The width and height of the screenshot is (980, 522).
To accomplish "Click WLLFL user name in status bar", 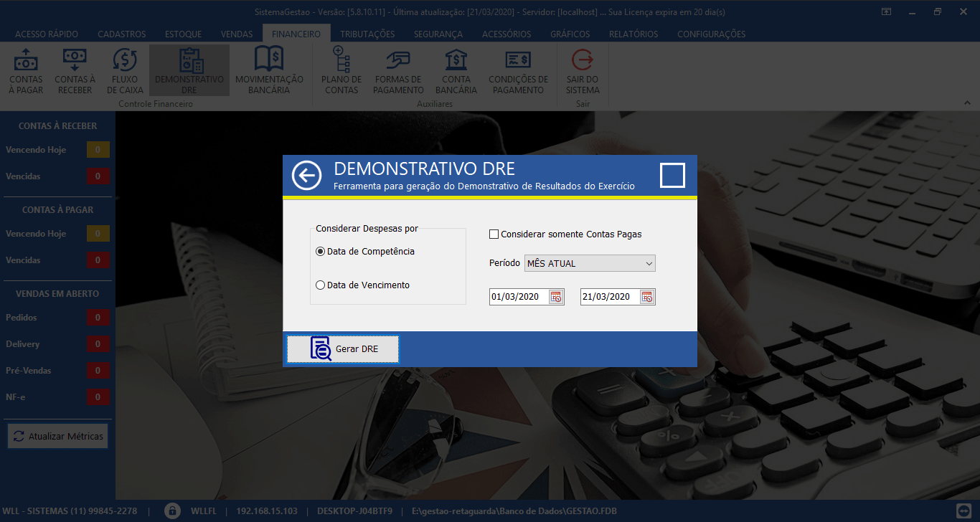I will [203, 511].
